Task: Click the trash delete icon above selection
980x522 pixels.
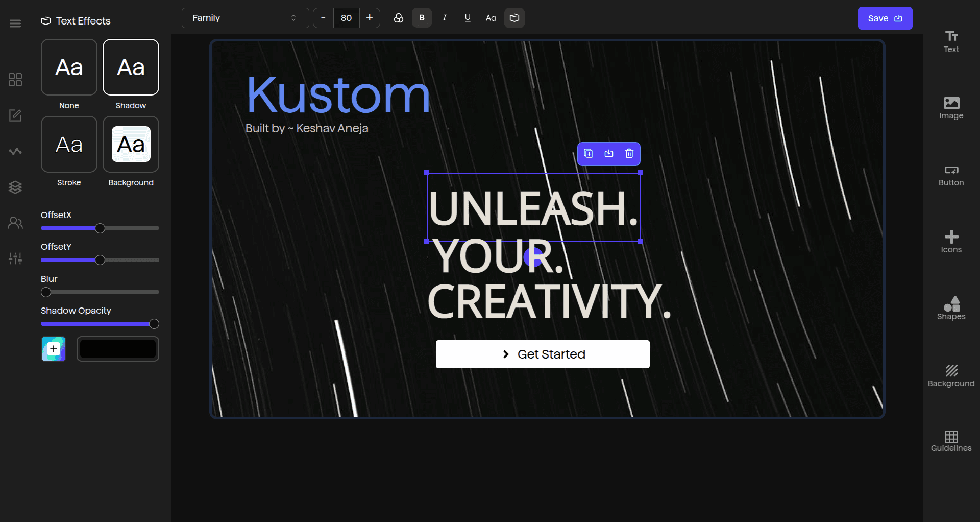Action: tap(629, 154)
